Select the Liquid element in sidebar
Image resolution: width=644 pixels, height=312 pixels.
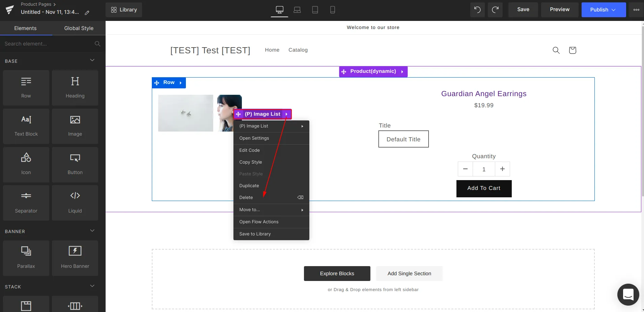click(75, 203)
